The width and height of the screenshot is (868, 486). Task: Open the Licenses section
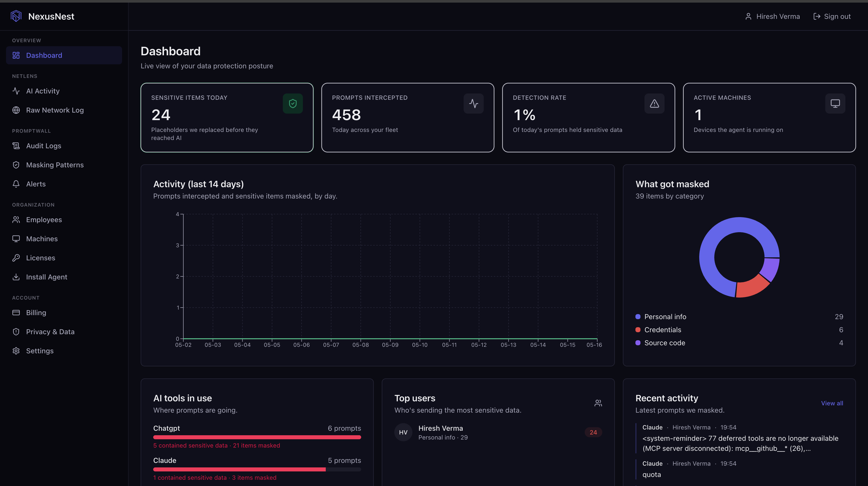(x=64, y=258)
